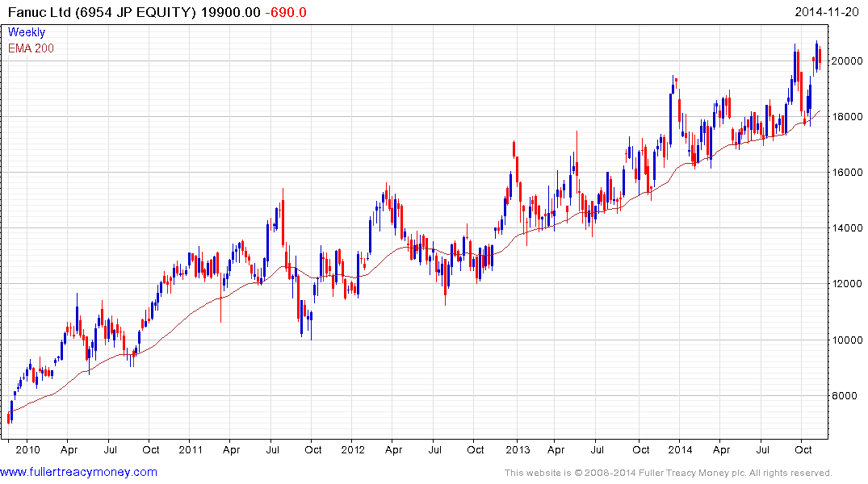Click the 2014 year label on time axis
Screen dimensions: 868x484
pyautogui.click(x=680, y=449)
